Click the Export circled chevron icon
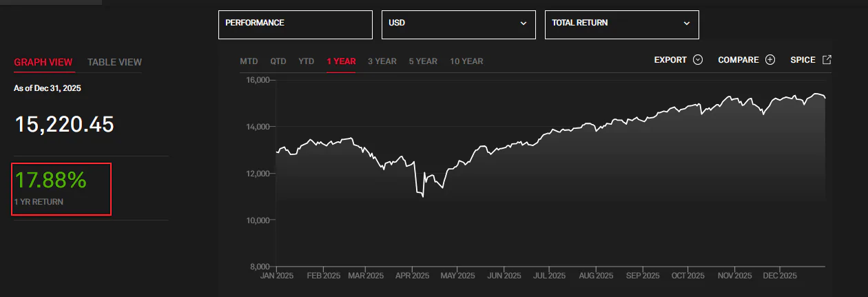This screenshot has width=868, height=297. click(x=698, y=60)
